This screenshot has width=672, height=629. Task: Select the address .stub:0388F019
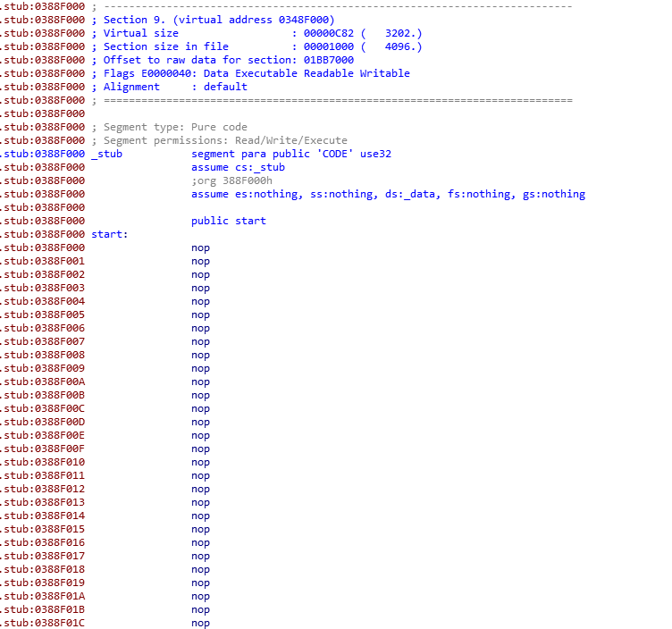coord(42,583)
